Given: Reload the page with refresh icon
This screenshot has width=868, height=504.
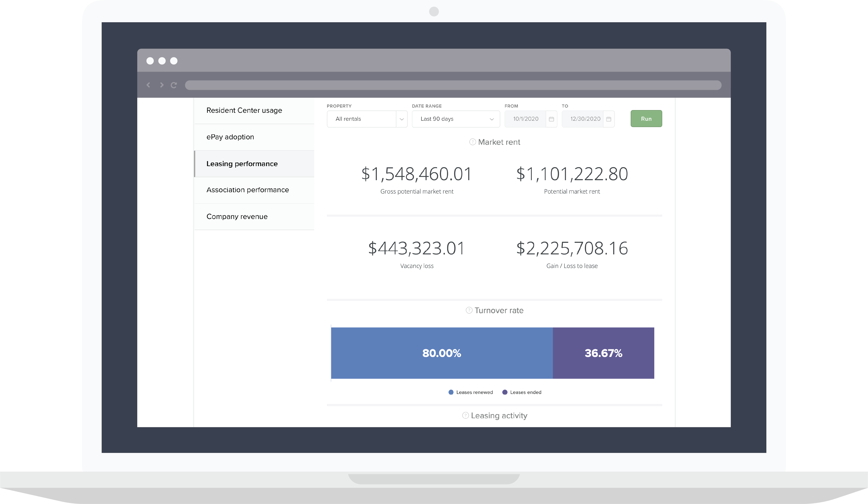Looking at the screenshot, I should (x=174, y=85).
